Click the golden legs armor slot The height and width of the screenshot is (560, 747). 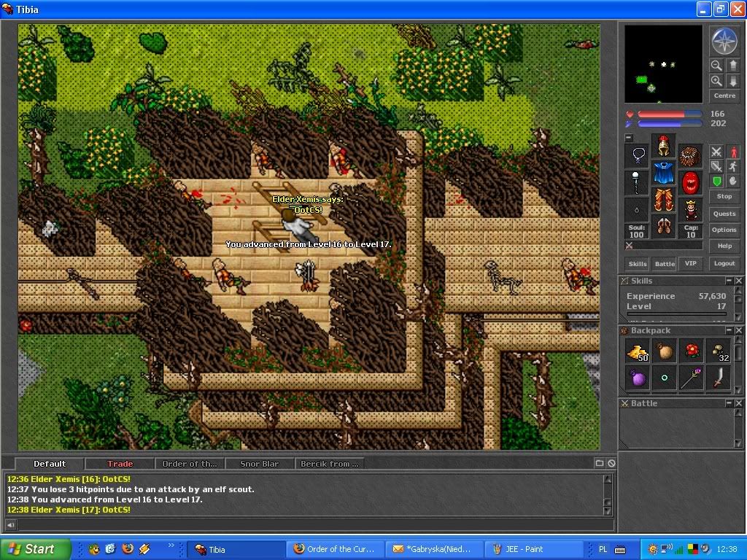664,200
